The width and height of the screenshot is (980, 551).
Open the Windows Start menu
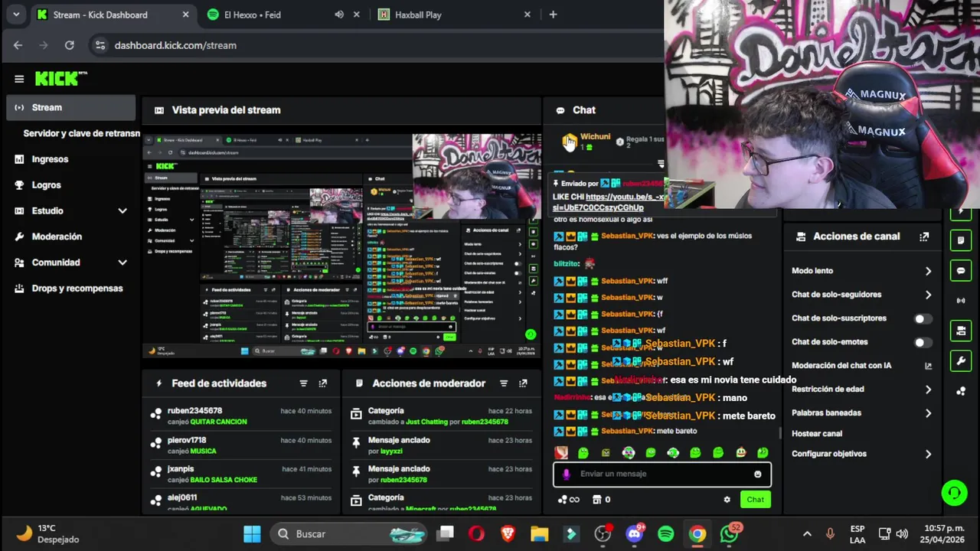point(251,533)
